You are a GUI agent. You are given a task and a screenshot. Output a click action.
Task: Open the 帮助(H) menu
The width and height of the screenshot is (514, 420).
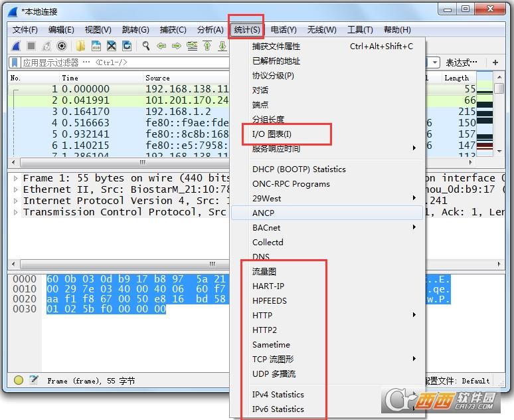click(397, 30)
